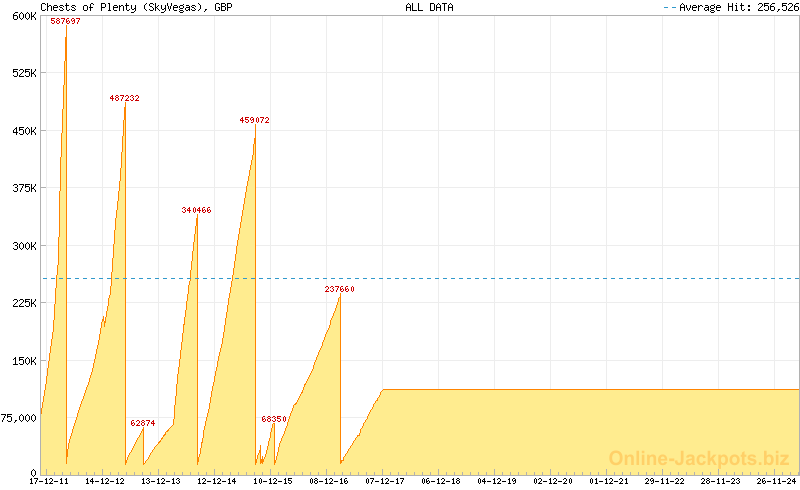Image resolution: width=800 pixels, height=490 pixels.
Task: Click the 487232 jackpot peak label
Action: pyautogui.click(x=124, y=99)
